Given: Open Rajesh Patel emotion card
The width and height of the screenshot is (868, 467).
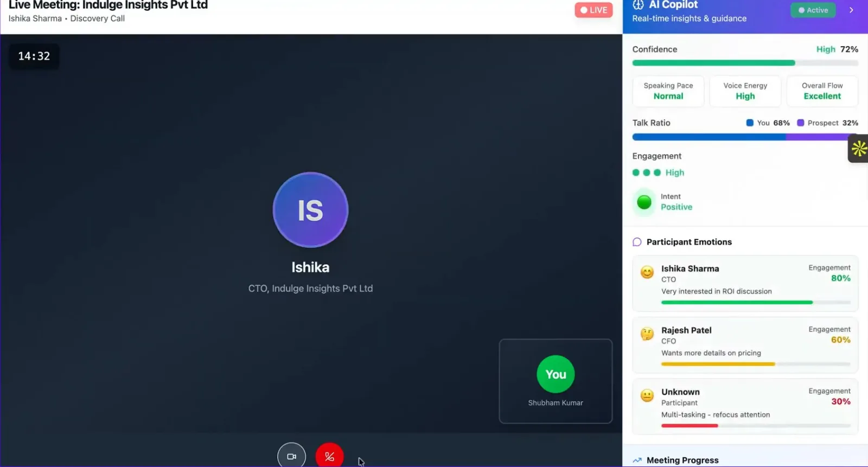Looking at the screenshot, I should 745,346.
